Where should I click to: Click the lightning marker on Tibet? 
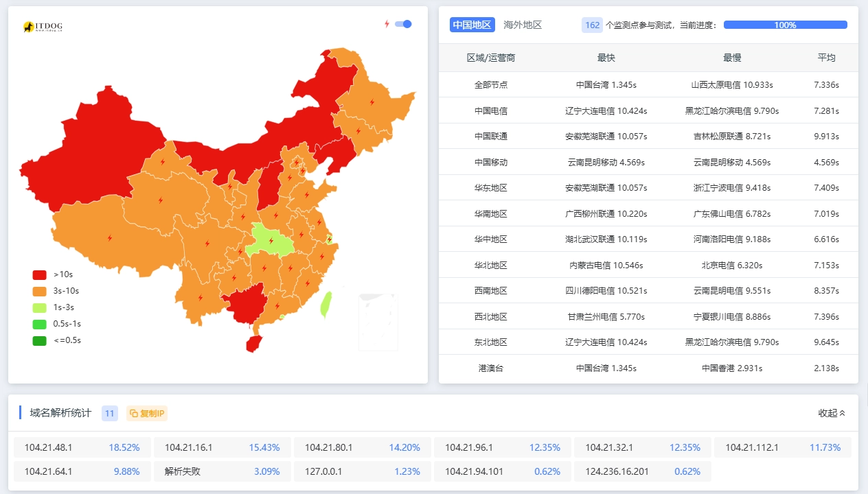(109, 238)
